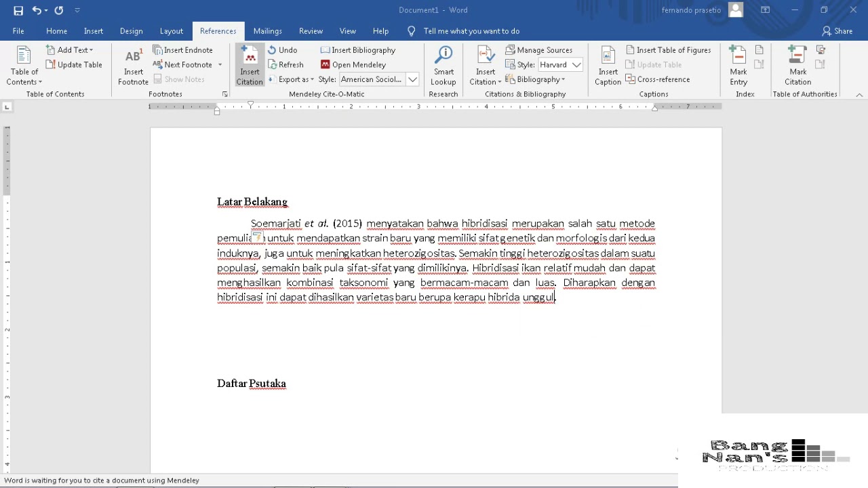Switch to the Insert tab

click(x=94, y=31)
